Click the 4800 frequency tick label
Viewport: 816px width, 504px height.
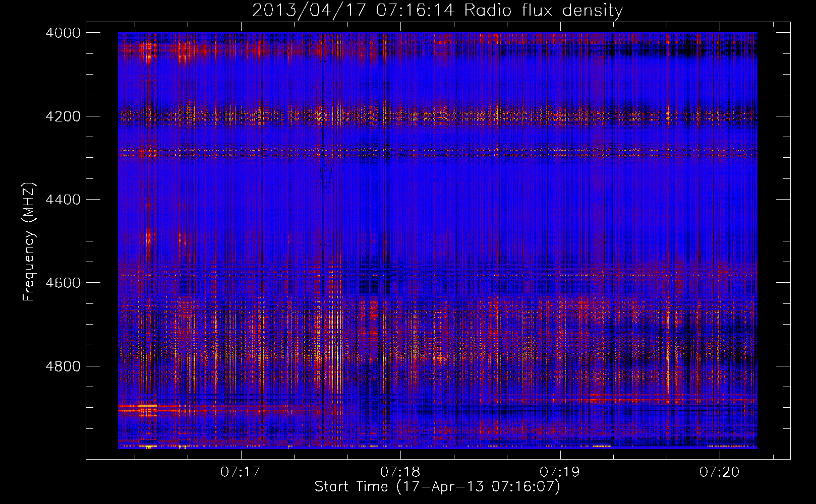click(63, 366)
